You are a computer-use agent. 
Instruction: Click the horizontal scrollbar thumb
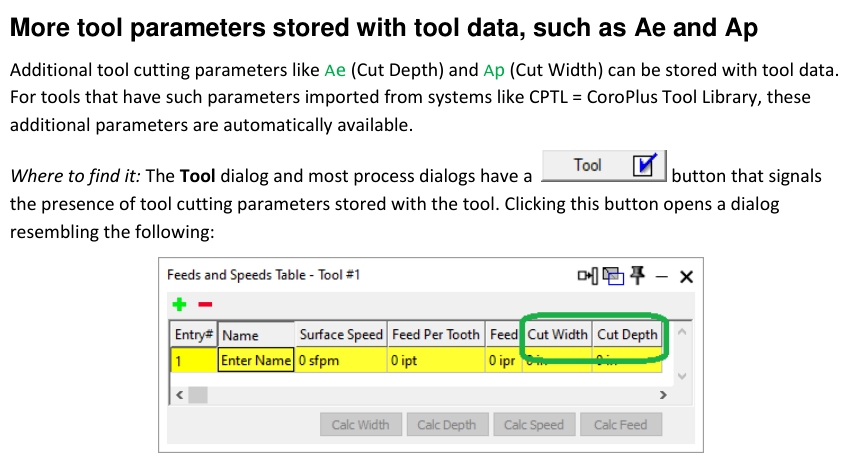(x=198, y=394)
